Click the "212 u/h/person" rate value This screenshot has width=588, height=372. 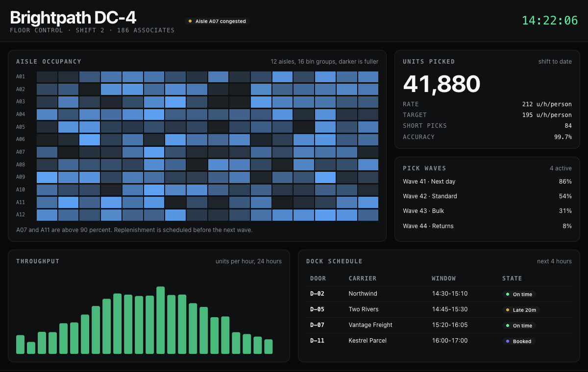[547, 104]
